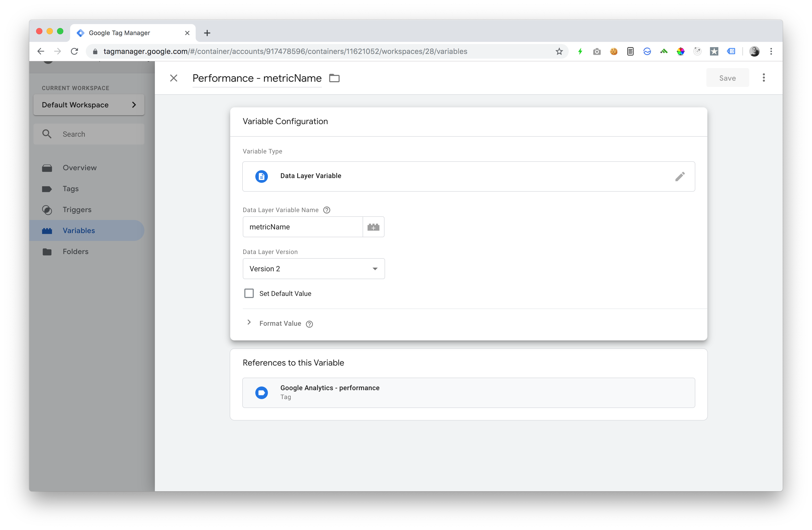Enable the Set Default Value checkbox
Screen dimensions: 812x530
tap(249, 293)
